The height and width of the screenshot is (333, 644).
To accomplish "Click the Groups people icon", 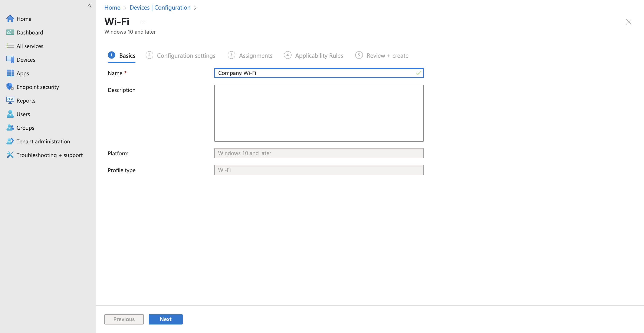I will [x=10, y=128].
